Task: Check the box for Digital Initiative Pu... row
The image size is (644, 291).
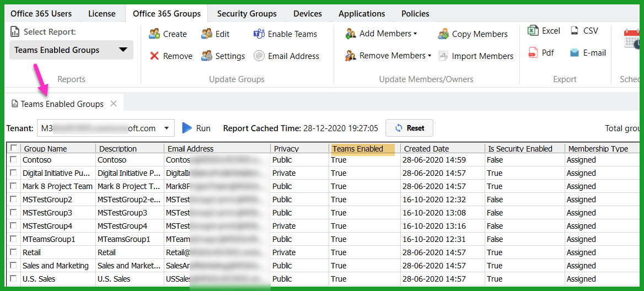Action: click(x=14, y=173)
